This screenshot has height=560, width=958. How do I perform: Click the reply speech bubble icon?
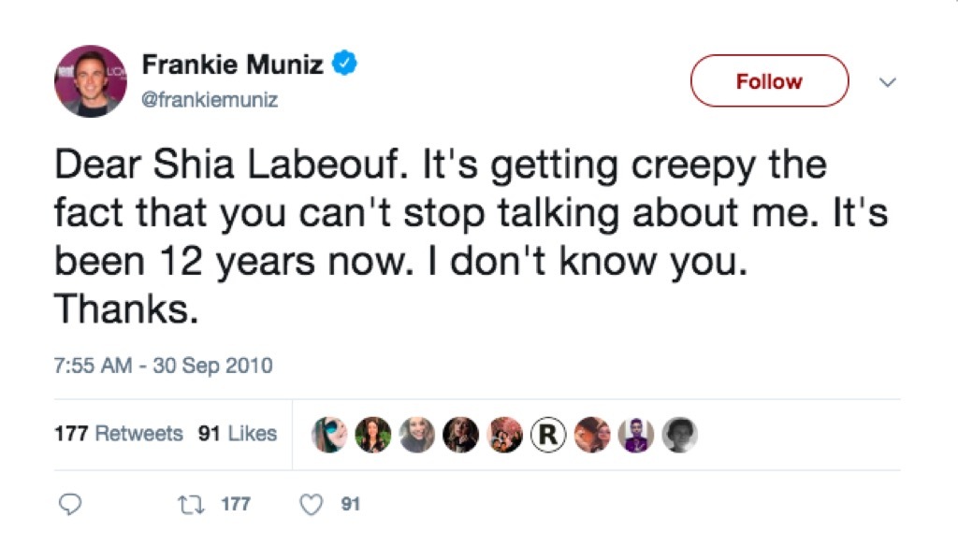coord(69,503)
